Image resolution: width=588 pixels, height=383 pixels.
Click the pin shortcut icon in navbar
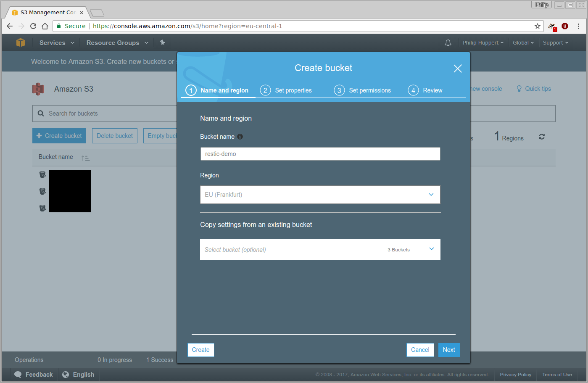tap(163, 42)
